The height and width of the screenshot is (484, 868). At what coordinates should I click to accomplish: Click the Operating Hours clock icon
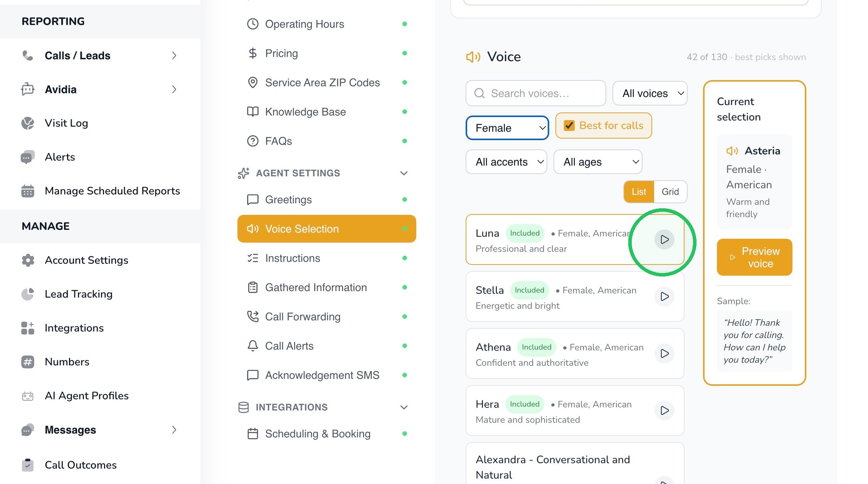(252, 24)
